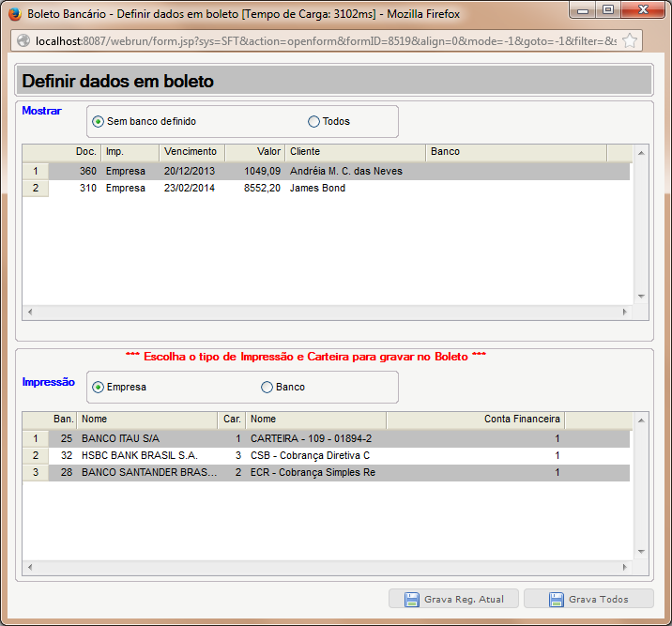Sort by the Vencimento column header
The image size is (672, 626).
191,152
